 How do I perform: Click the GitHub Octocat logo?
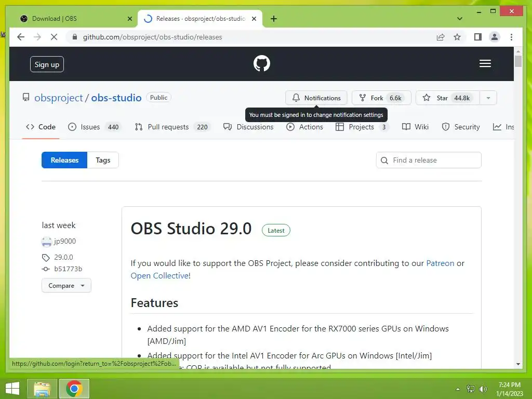coord(262,63)
